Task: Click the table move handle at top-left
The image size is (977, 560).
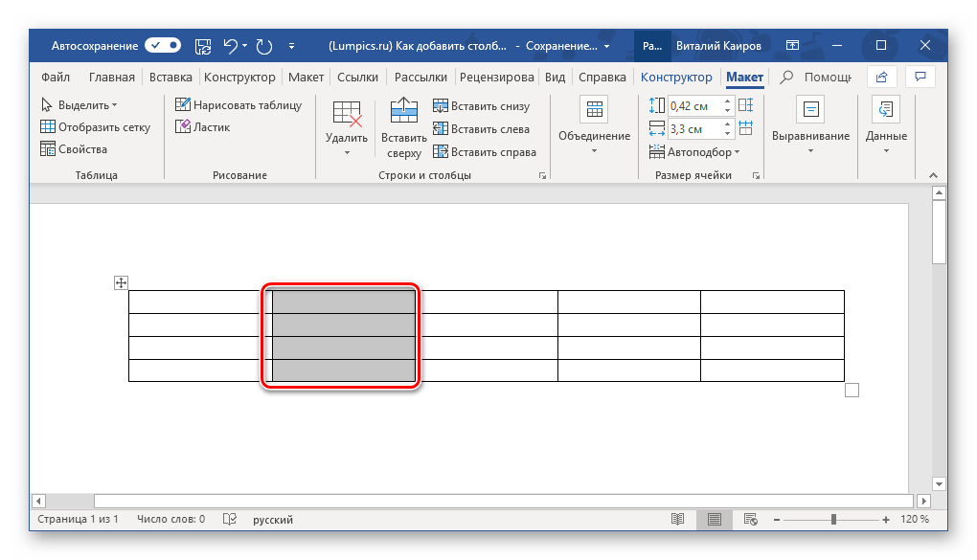Action: 121,282
